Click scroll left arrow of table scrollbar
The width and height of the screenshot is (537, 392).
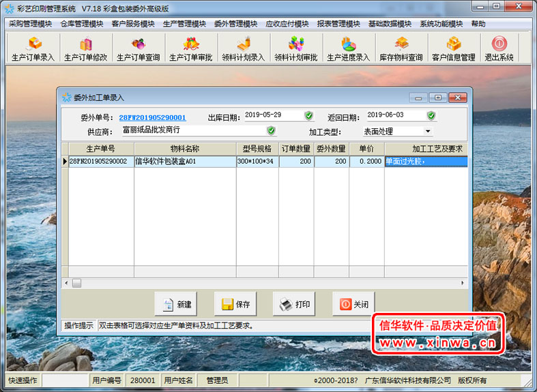click(66, 283)
